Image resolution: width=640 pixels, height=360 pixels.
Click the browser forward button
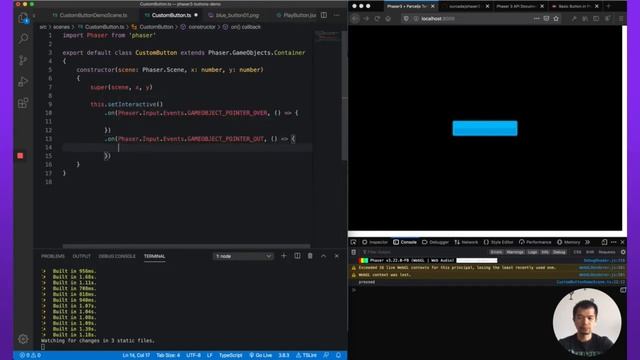pos(366,19)
